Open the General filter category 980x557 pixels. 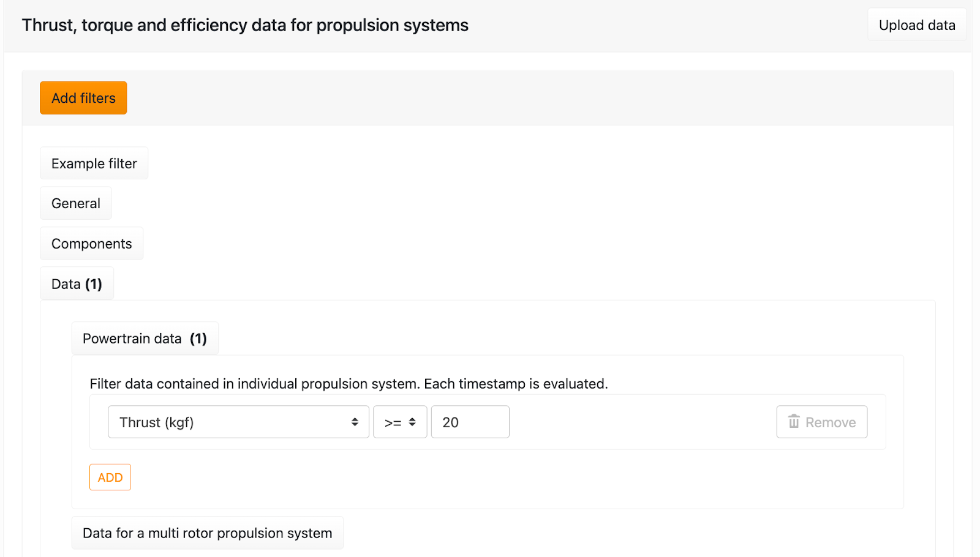point(75,203)
